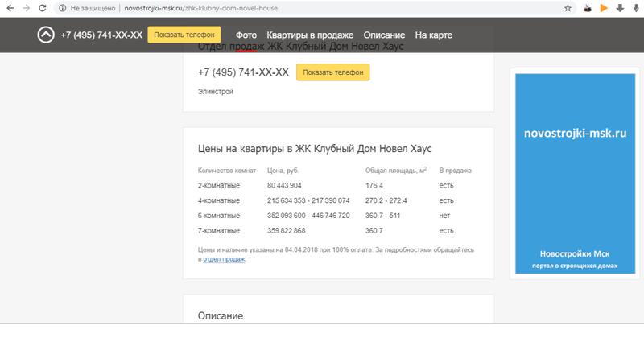Click the price 80 443 904
This screenshot has height=338, width=644.
pyautogui.click(x=284, y=186)
